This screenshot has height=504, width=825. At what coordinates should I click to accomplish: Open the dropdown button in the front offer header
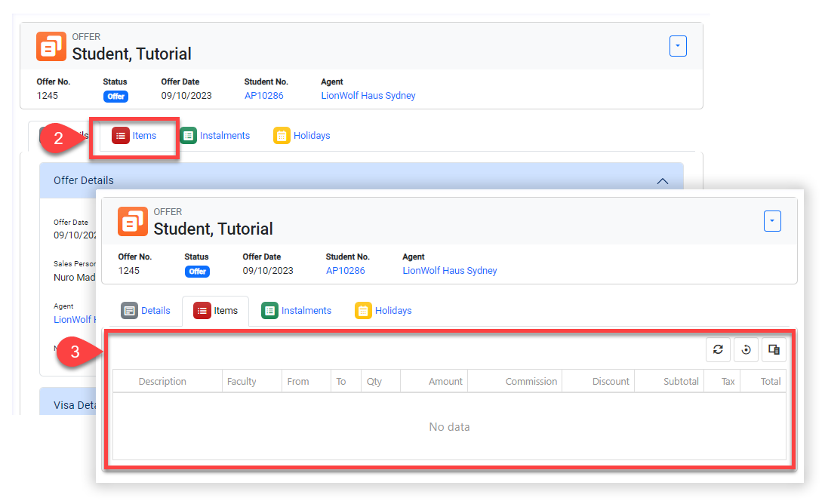click(x=772, y=221)
